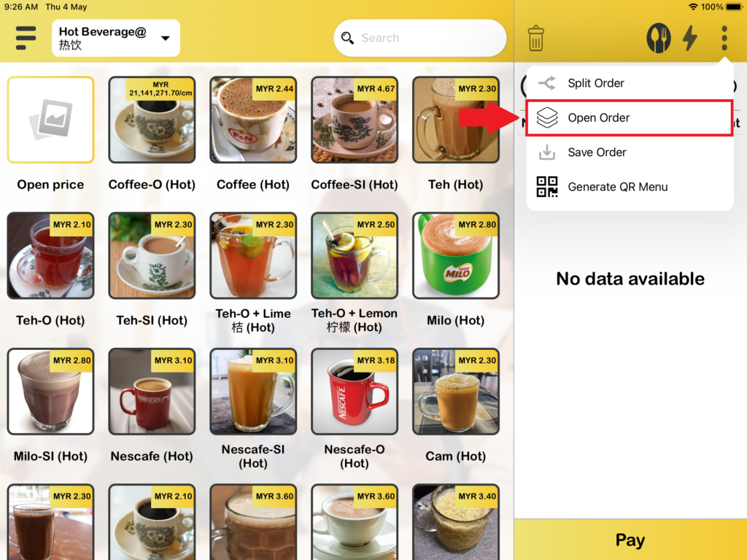Pick the Teh-O + Lemon (Hot) item
747x560 pixels.
[x=354, y=256]
